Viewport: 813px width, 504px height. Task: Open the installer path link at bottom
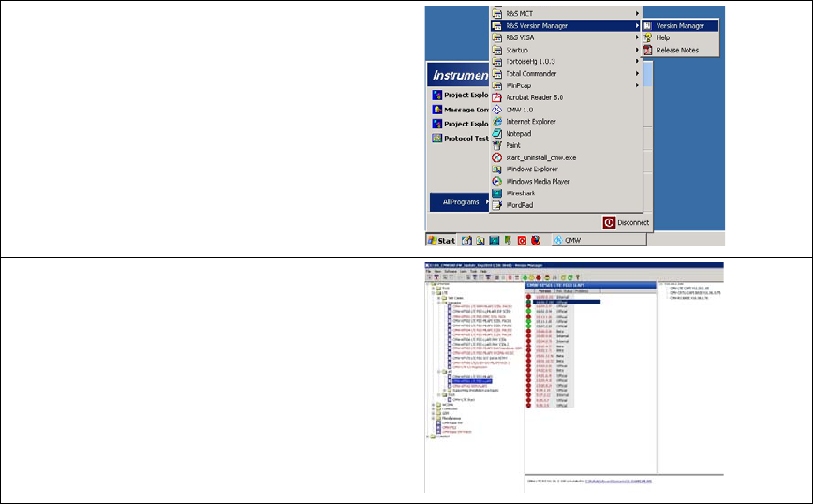618,482
